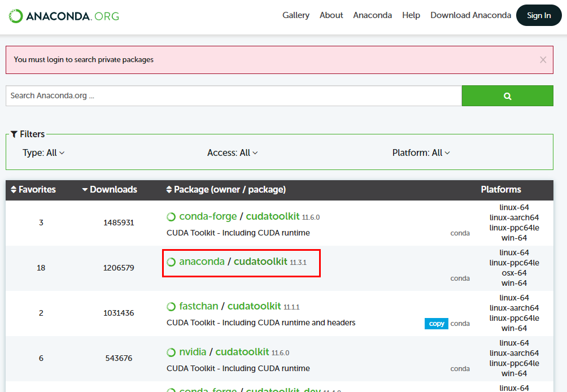The width and height of the screenshot is (567, 392).
Task: Click the nvidia cudatoolkit package icon
Action: [x=171, y=352]
